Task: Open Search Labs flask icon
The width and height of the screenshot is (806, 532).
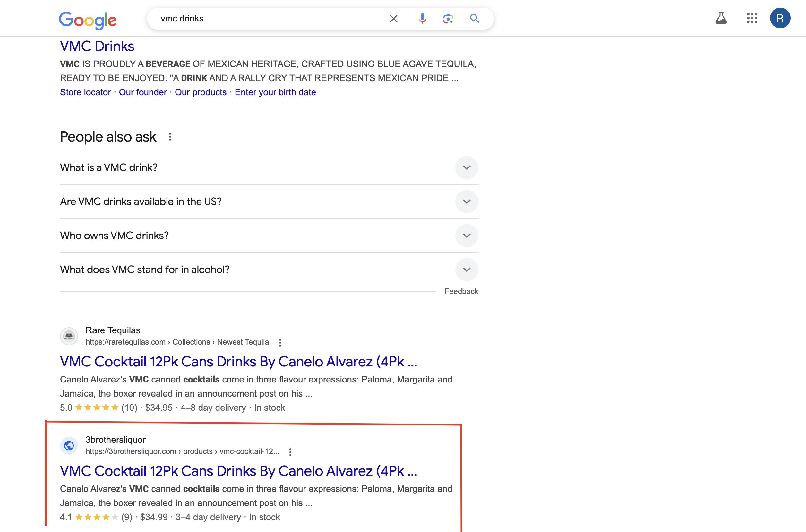Action: 721,18
